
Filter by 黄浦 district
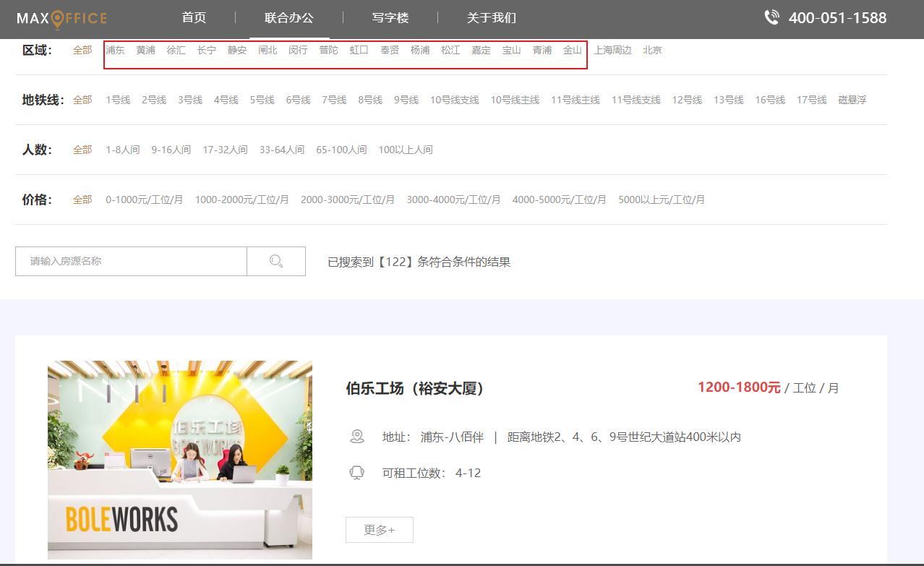pos(145,50)
